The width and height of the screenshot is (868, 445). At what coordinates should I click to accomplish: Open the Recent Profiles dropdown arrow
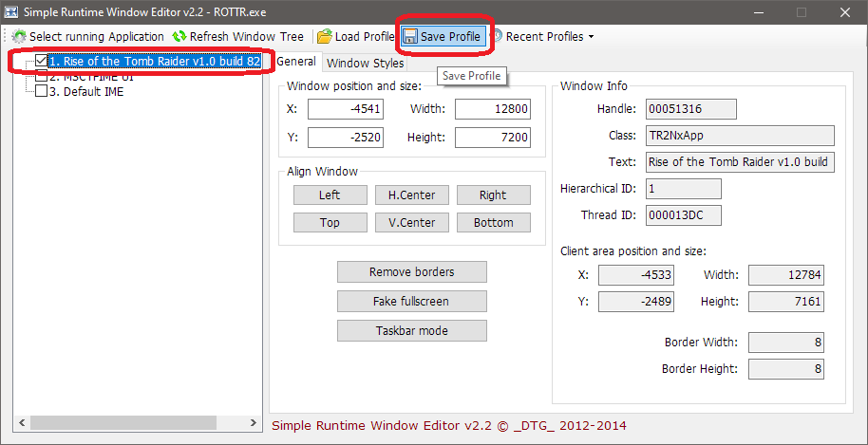click(x=592, y=37)
